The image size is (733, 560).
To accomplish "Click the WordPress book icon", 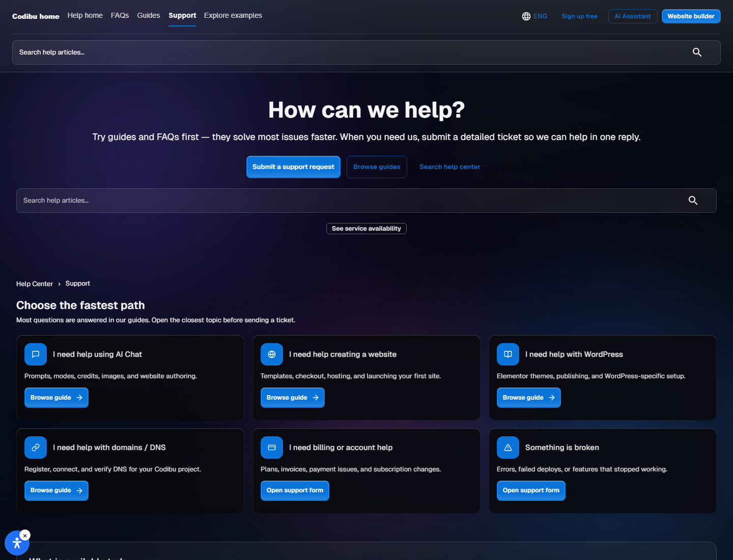I will coord(508,354).
